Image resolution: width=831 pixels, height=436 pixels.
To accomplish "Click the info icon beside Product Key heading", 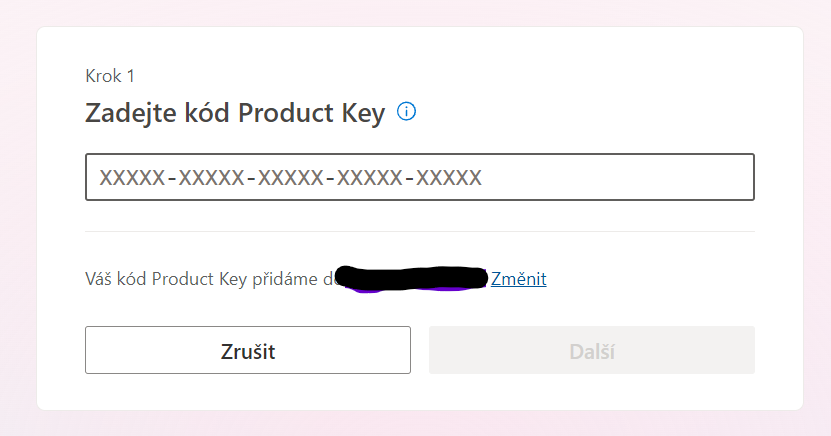I will [x=406, y=112].
